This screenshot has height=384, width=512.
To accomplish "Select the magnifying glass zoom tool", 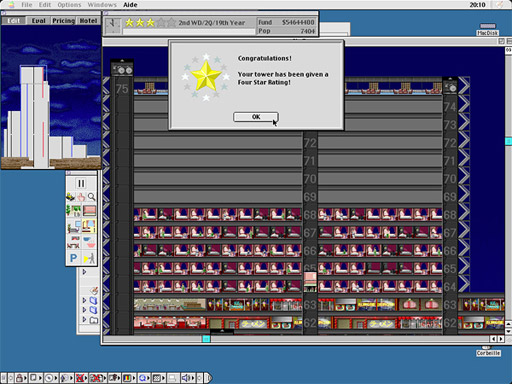I will (x=91, y=197).
